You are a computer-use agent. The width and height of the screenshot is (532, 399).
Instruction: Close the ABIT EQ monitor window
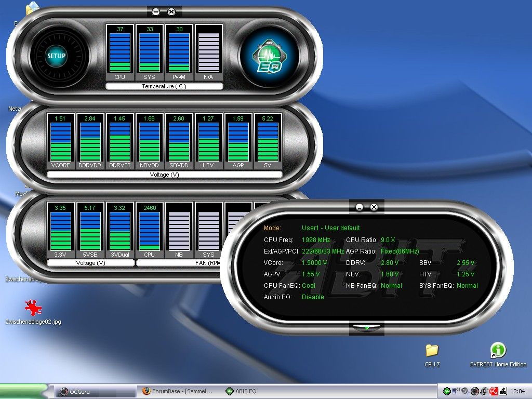[x=171, y=12]
